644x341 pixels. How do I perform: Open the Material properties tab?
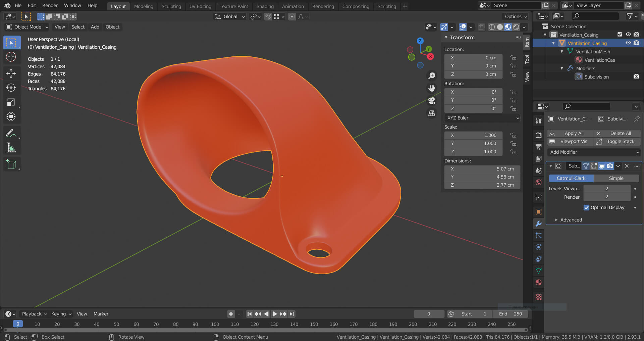(538, 283)
